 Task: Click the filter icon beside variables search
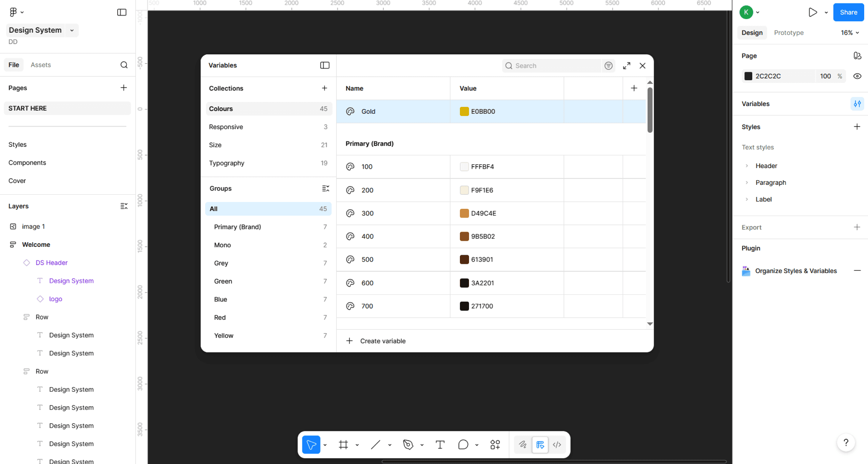point(608,66)
